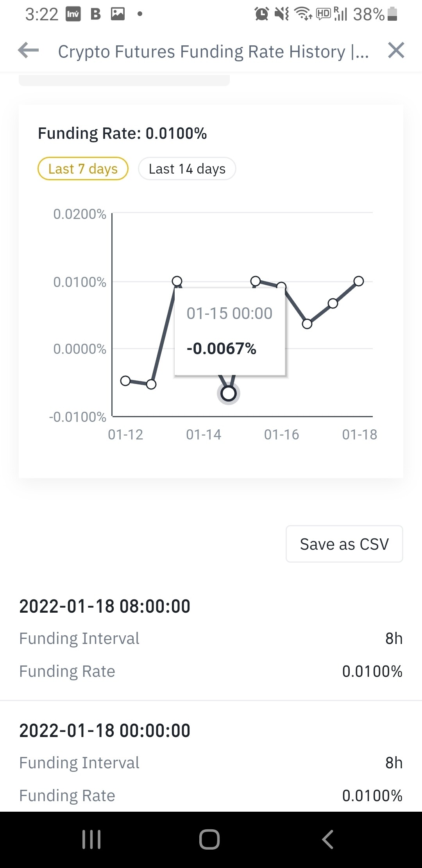Tap the Funding Rate: 0.0100% heading
The width and height of the screenshot is (422, 868).
pos(122,133)
